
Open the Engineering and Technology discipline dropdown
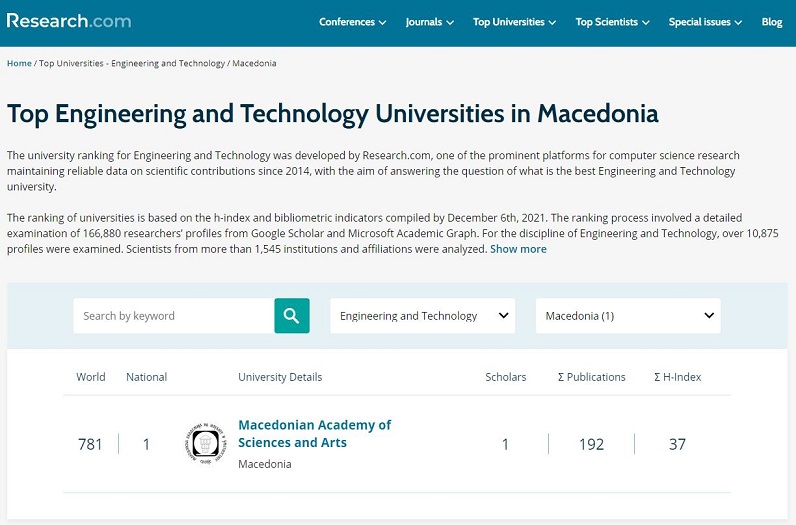tap(422, 316)
